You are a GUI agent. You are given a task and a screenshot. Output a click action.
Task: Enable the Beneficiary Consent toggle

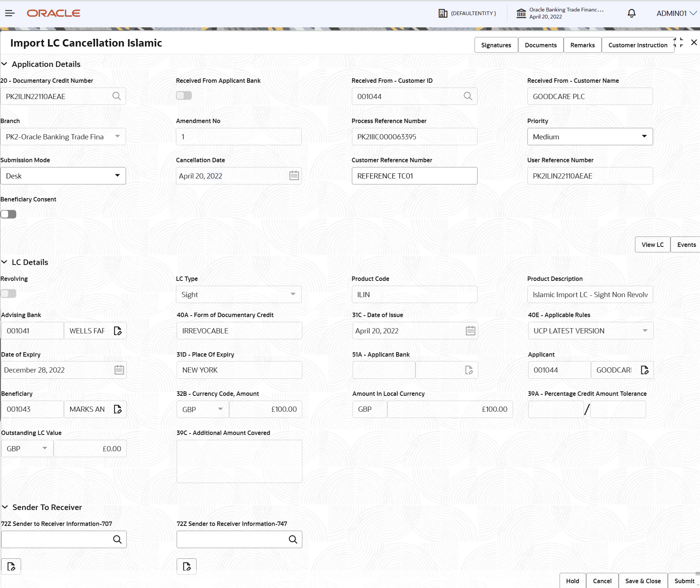[9, 214]
